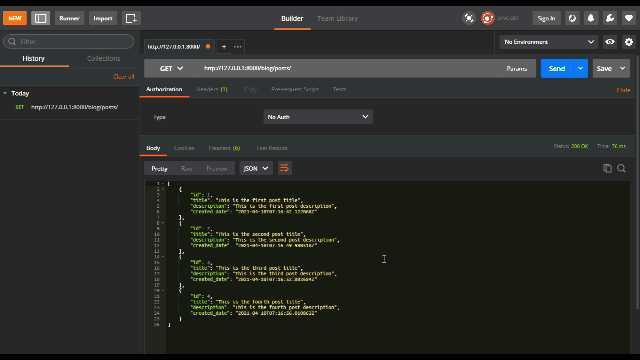Select the Test Results tab
This screenshot has height=360, width=640.
click(272, 148)
